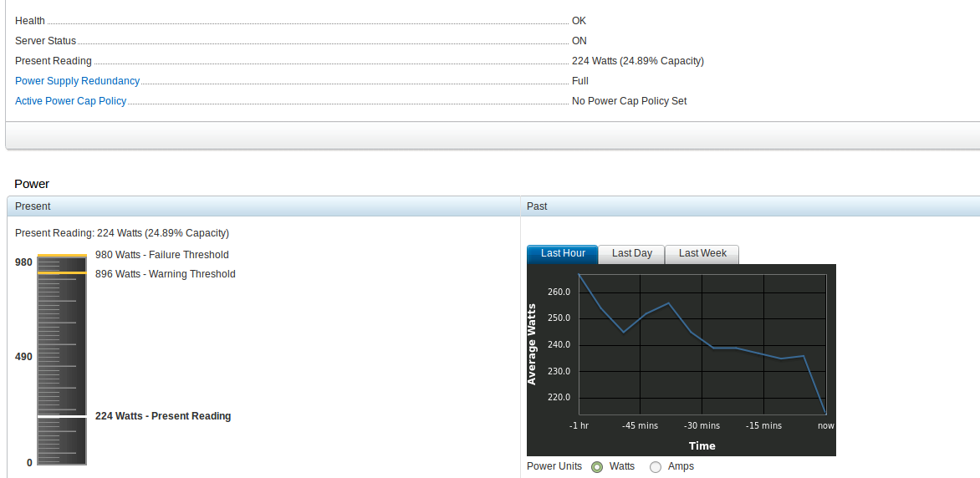Switch to the Last Day tab
980x478 pixels.
tap(631, 253)
